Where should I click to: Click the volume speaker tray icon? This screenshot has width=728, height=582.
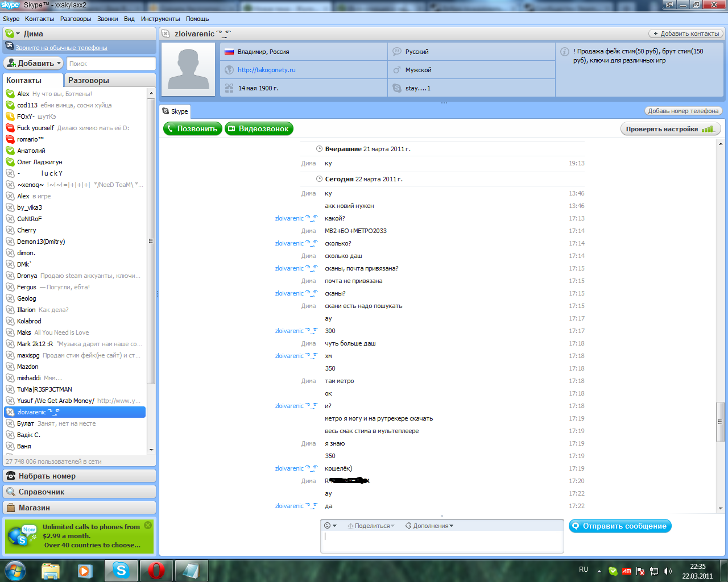click(x=668, y=571)
